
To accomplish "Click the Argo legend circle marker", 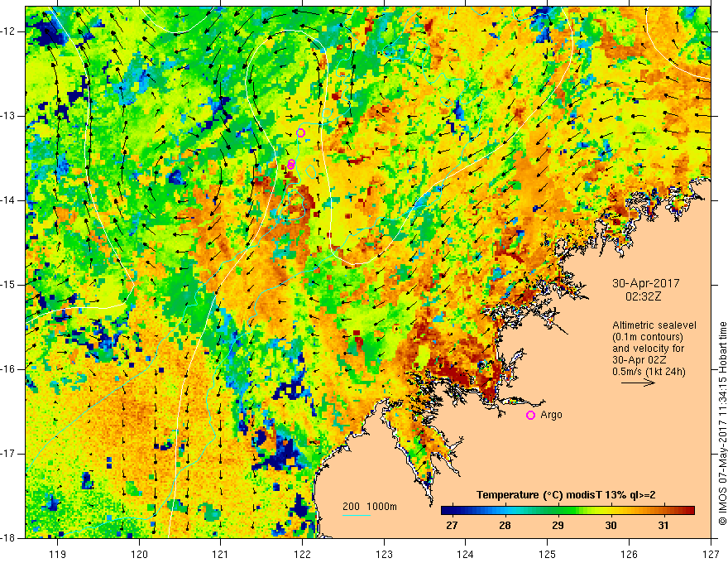I will click(x=530, y=415).
